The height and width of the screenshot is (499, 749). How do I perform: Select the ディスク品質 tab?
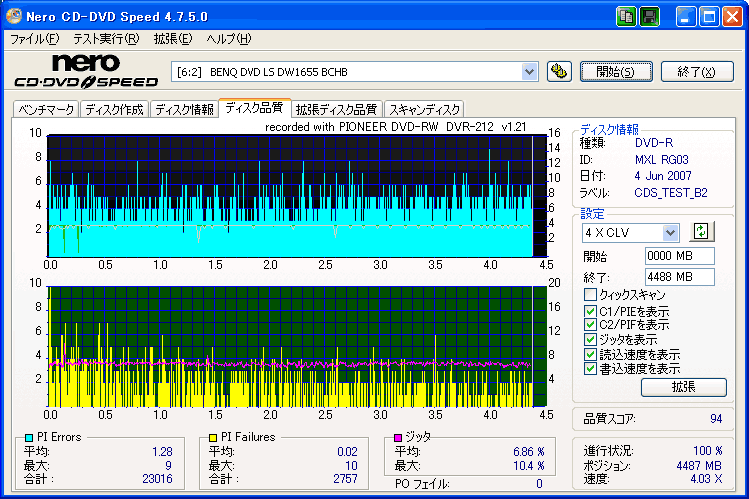pos(254,107)
